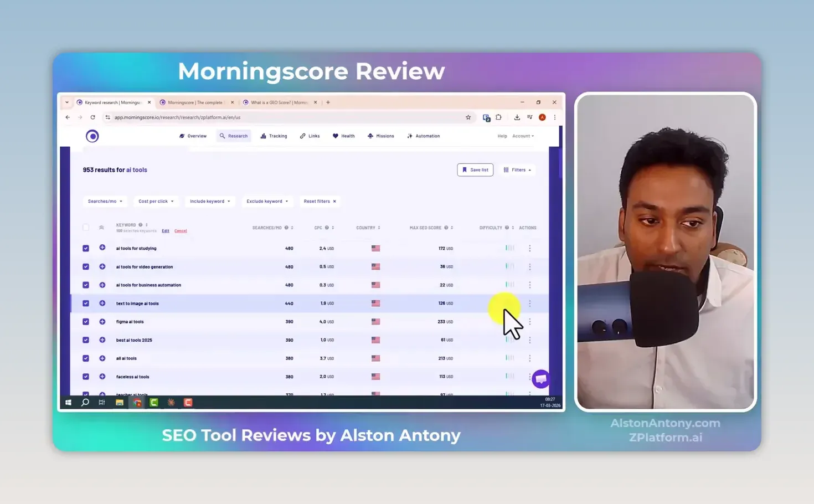Toggle the select-all keywords checkbox
Screen dimensions: 814x504
[86, 228]
